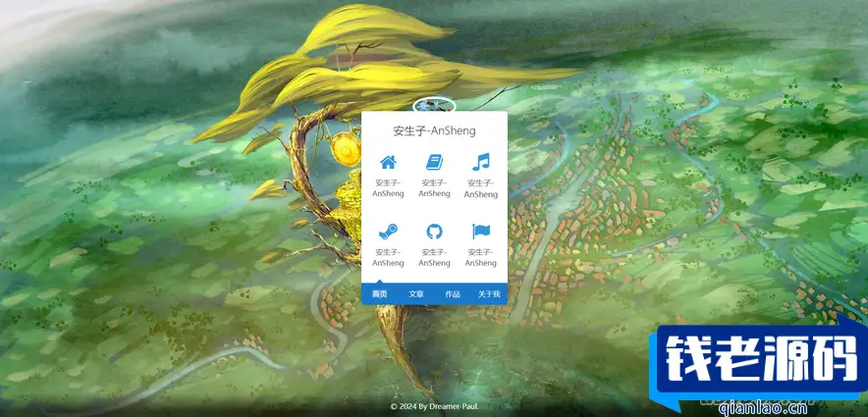Click the label under the GitHub icon
The height and width of the screenshot is (417, 868).
434,258
